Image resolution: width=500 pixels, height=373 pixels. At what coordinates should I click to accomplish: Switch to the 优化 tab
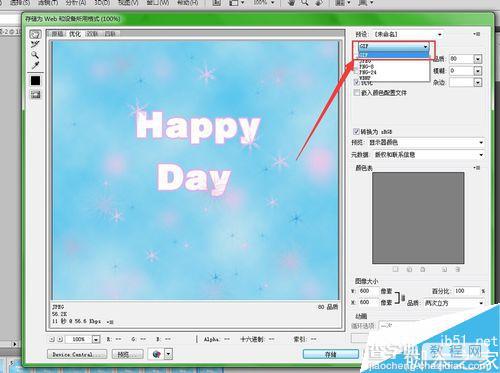[75, 34]
